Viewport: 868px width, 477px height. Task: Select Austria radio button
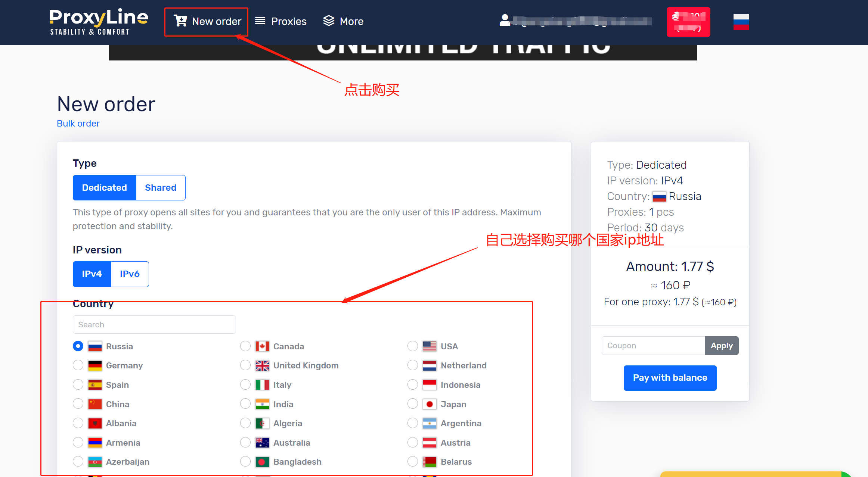(413, 442)
